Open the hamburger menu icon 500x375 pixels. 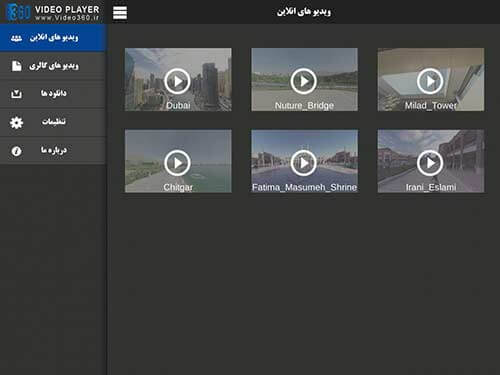(120, 13)
